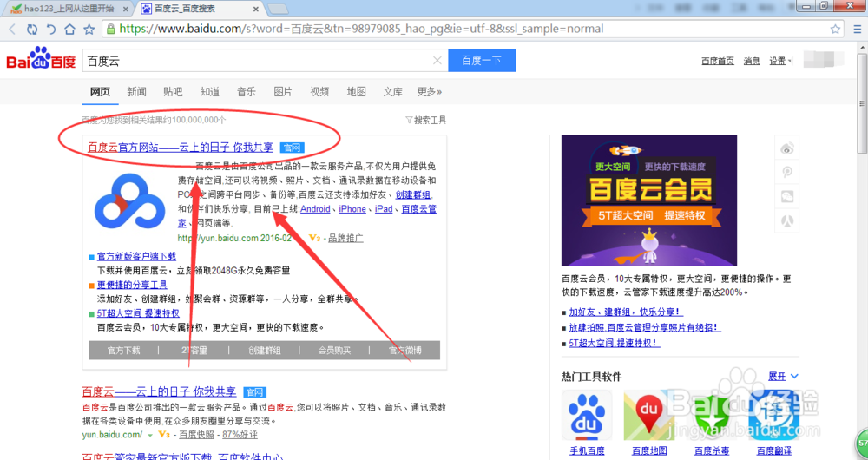Image resolution: width=868 pixels, height=460 pixels.
Task: Open 百度云官方网站 result title
Action: point(181,148)
